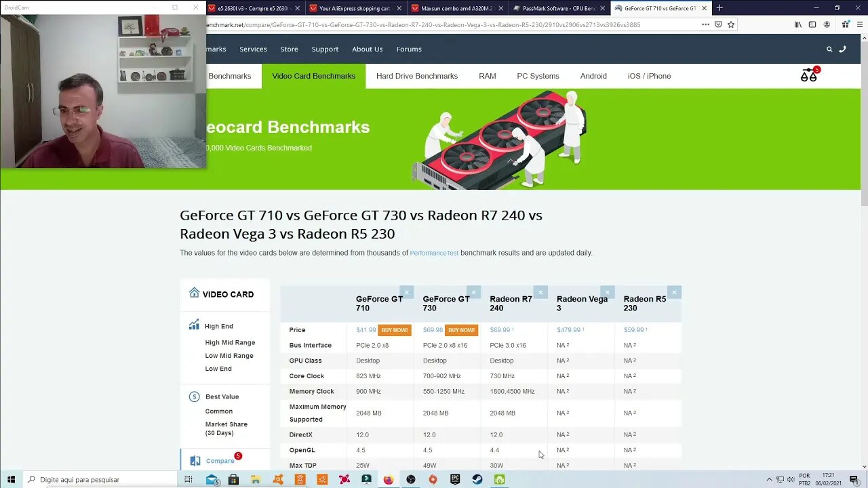This screenshot has width=868, height=488.
Task: Toggle Firefox sidebar view icon
Action: tap(812, 24)
